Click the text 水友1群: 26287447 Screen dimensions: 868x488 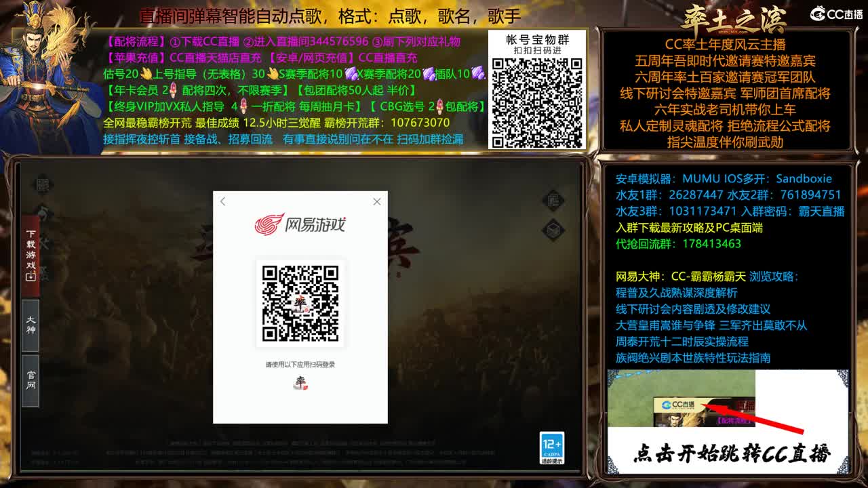pyautogui.click(x=669, y=195)
